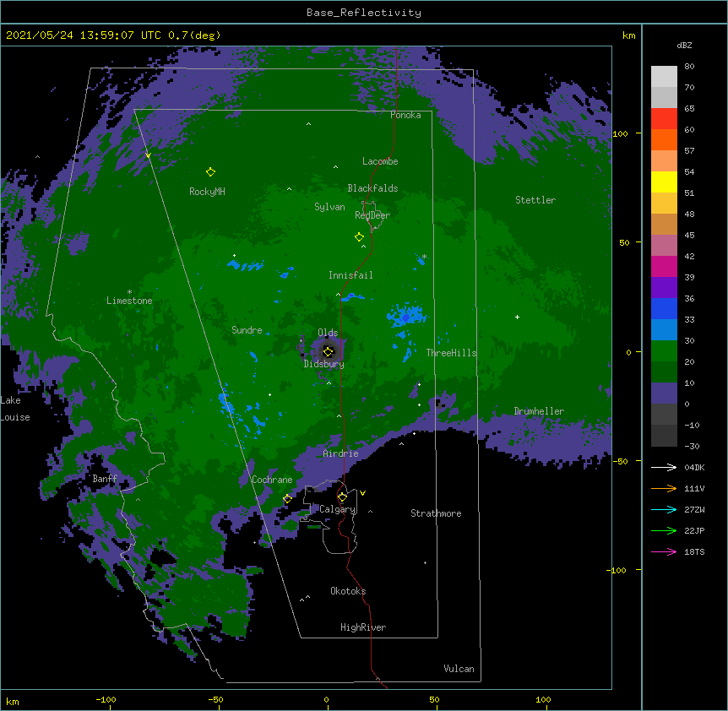The width and height of the screenshot is (728, 711).
Task: Click the Limestone label
Action: (129, 301)
